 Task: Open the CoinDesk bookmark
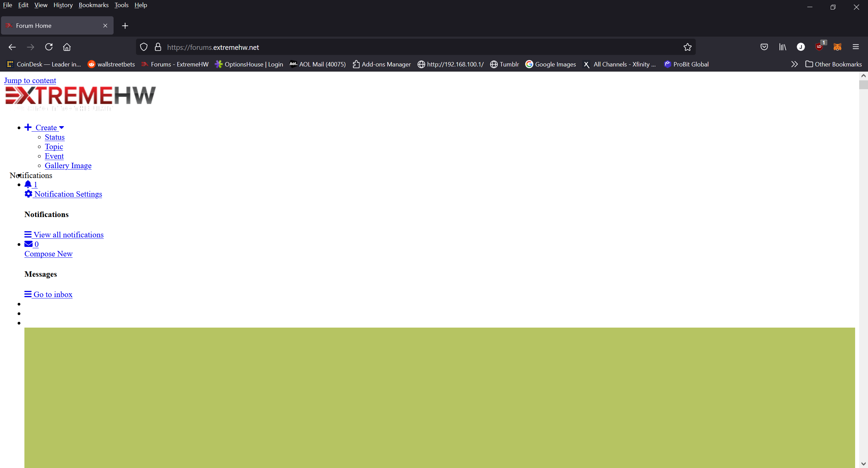pos(44,64)
